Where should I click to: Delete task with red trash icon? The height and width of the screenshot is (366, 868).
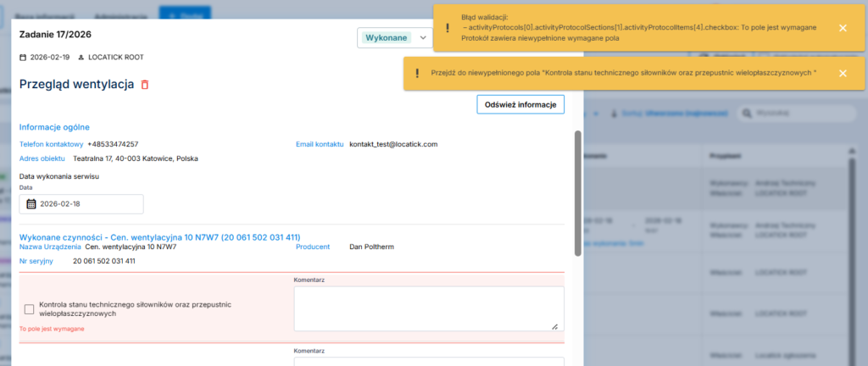click(145, 85)
